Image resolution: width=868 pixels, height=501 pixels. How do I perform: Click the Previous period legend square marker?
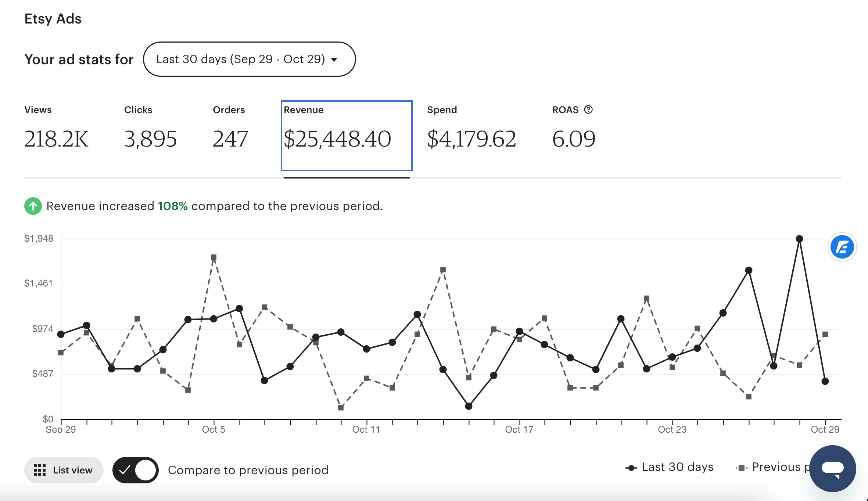coord(742,468)
